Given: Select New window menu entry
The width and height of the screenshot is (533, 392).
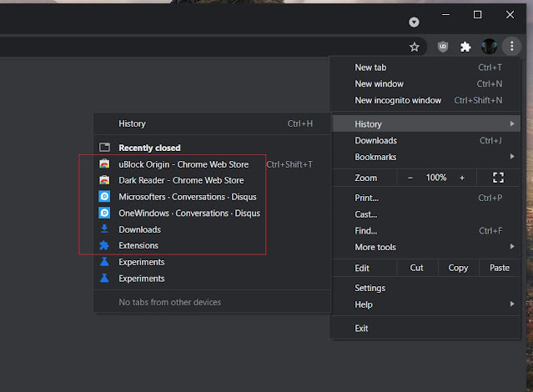Looking at the screenshot, I should (425, 83).
